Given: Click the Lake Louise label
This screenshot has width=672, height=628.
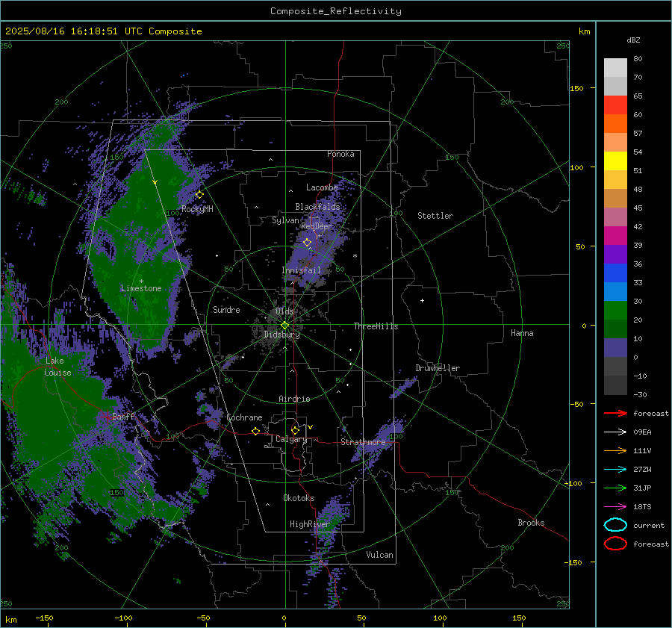Looking at the screenshot, I should click(57, 367).
